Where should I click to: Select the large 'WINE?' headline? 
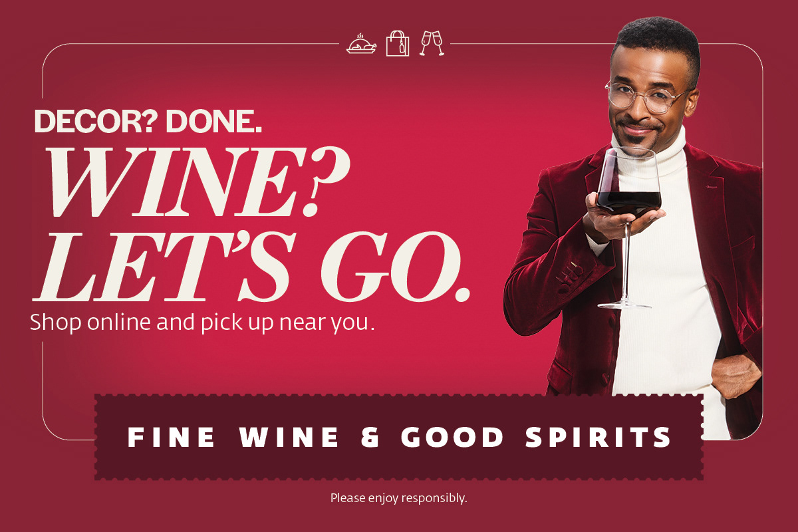pyautogui.click(x=198, y=178)
